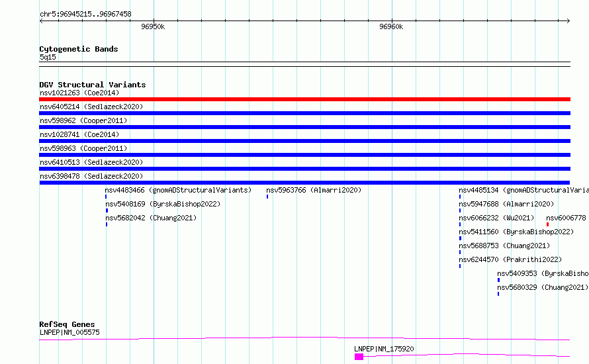Click the nsv6398478 blue variant bar
This screenshot has height=364, width=589.
point(304,183)
